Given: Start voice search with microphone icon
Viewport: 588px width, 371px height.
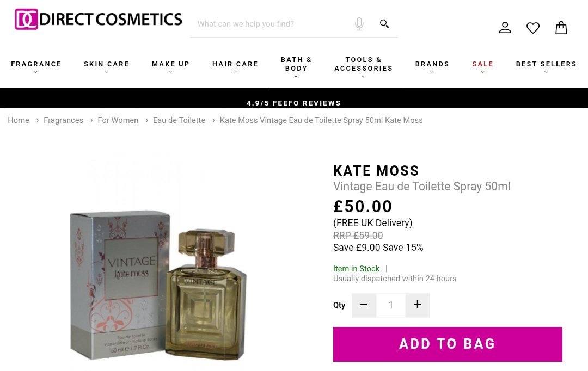Looking at the screenshot, I should (359, 24).
